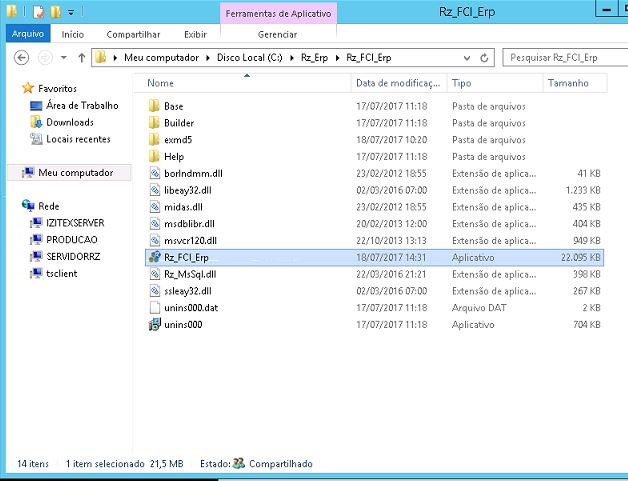This screenshot has width=628, height=481.
Task: Click the 18/07/2017 14:31 modification date
Action: click(391, 258)
